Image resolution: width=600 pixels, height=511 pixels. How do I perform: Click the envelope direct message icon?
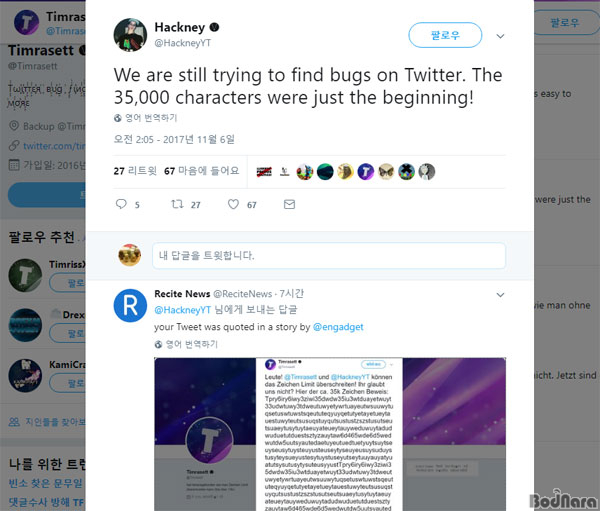[289, 204]
